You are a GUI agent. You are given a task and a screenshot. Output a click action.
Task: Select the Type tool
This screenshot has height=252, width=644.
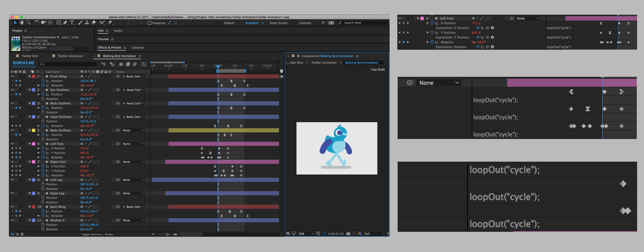click(72, 23)
